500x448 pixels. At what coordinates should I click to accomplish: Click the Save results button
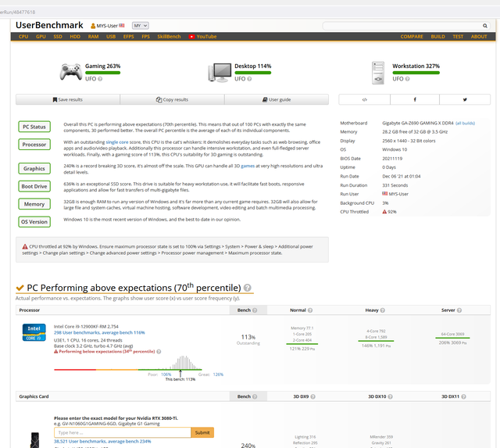(68, 99)
